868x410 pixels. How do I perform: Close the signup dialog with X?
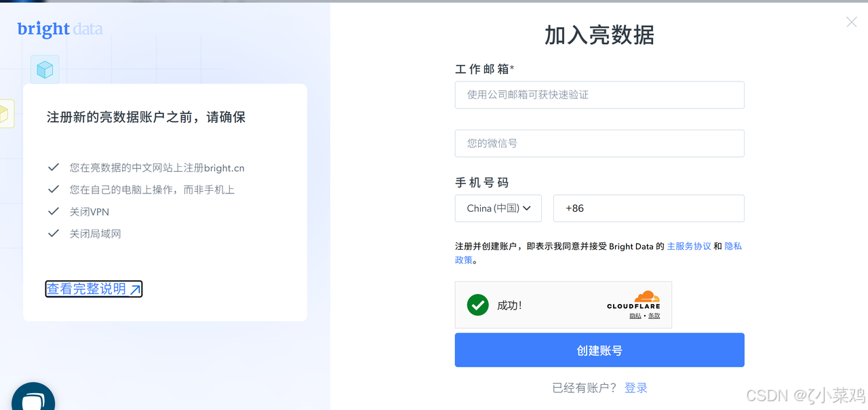tap(852, 22)
